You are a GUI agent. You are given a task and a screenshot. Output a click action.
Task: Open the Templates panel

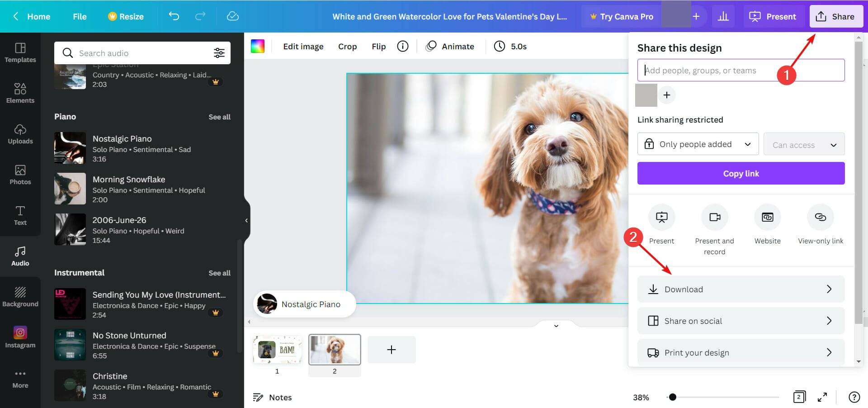pos(20,52)
